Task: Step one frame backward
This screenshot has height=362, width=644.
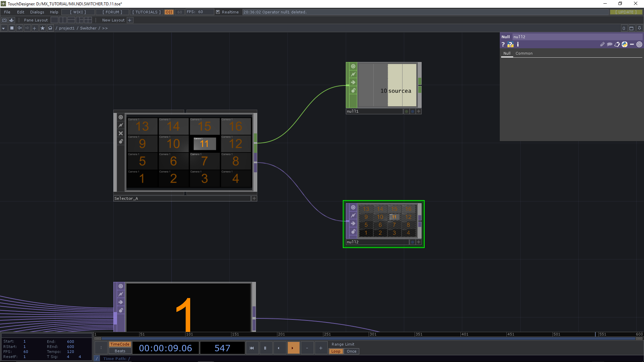Action: click(279, 348)
